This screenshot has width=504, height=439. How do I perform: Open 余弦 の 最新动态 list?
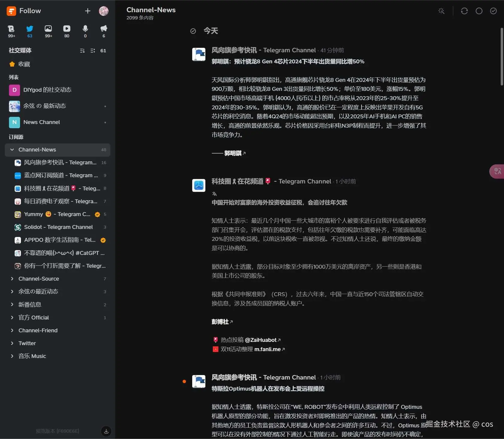pyautogui.click(x=57, y=106)
